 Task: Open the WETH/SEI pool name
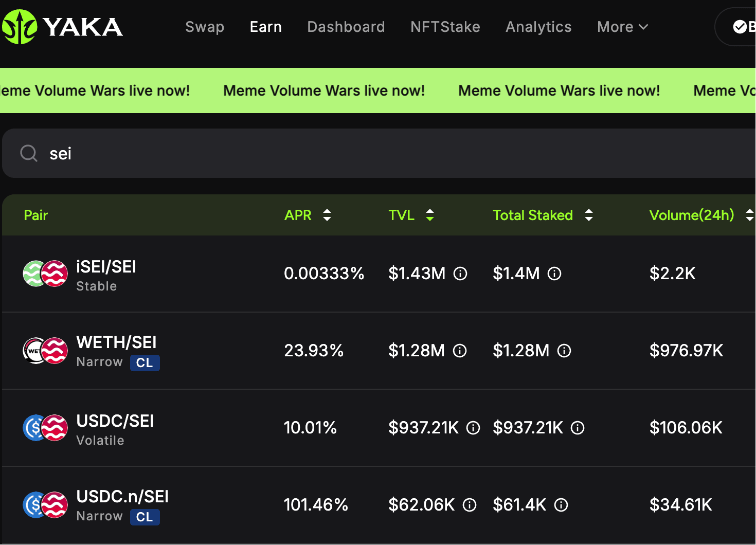(116, 342)
